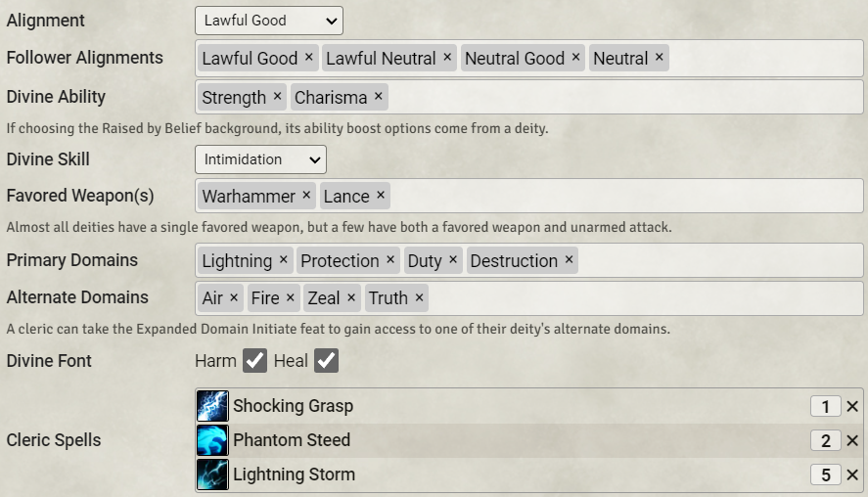Open the Alignment dropdown
The image size is (868, 497).
click(x=269, y=20)
